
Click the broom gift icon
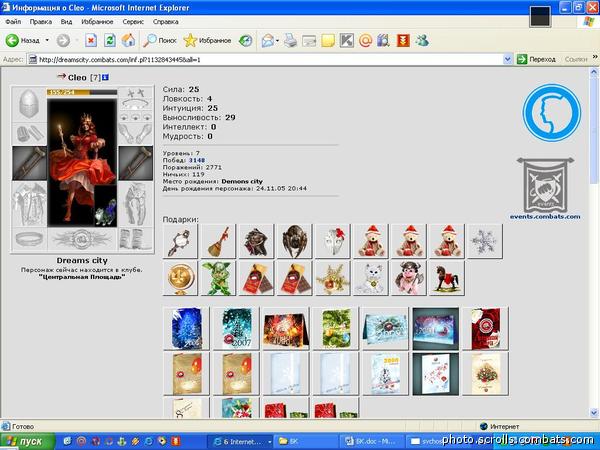pos(218,241)
